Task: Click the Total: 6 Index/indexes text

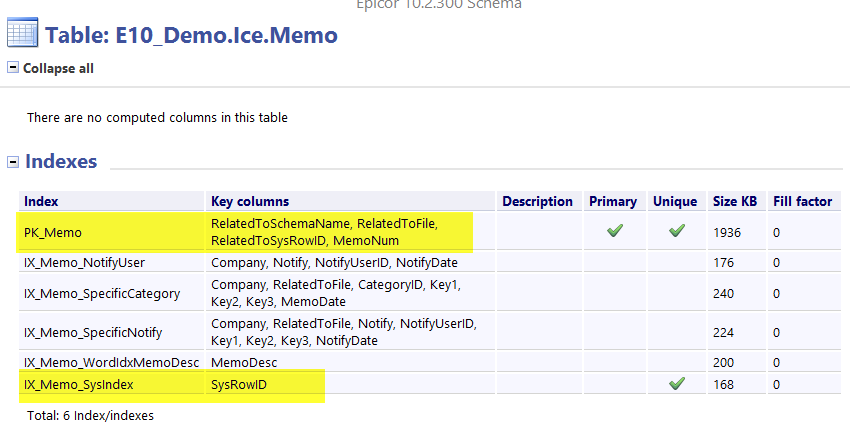Action: (90, 416)
